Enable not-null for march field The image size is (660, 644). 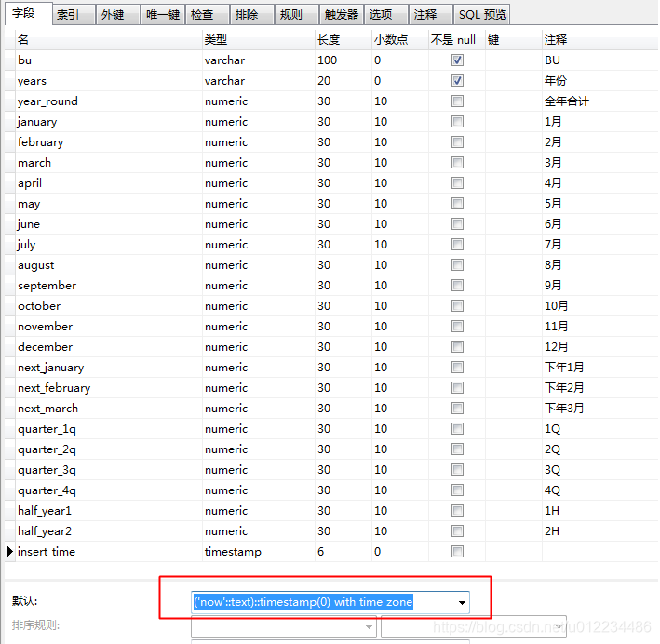(457, 163)
